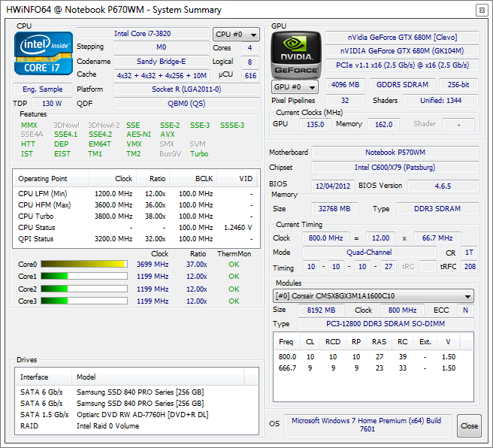Click the Intel Core i7-3820 name field
The height and width of the screenshot is (448, 493).
point(143,34)
